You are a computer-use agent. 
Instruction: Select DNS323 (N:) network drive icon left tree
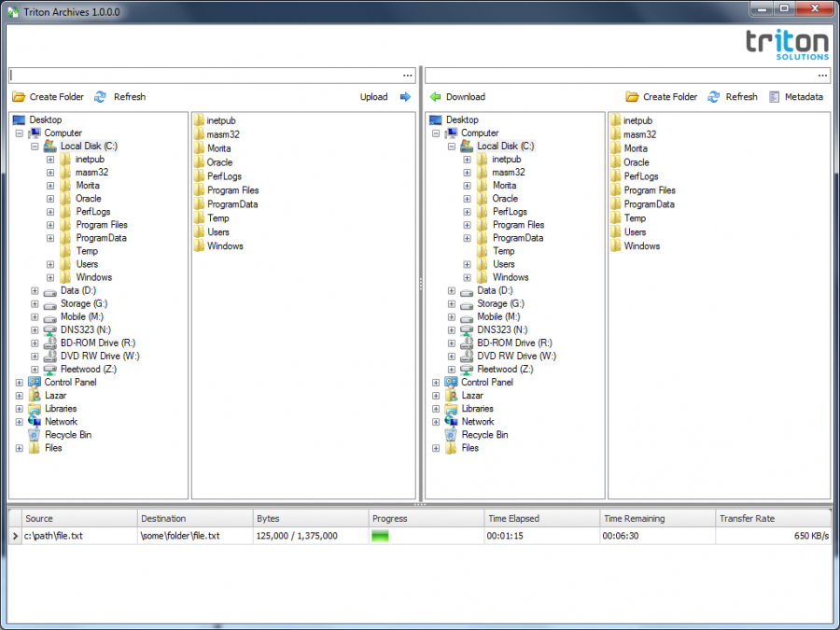pyautogui.click(x=49, y=330)
